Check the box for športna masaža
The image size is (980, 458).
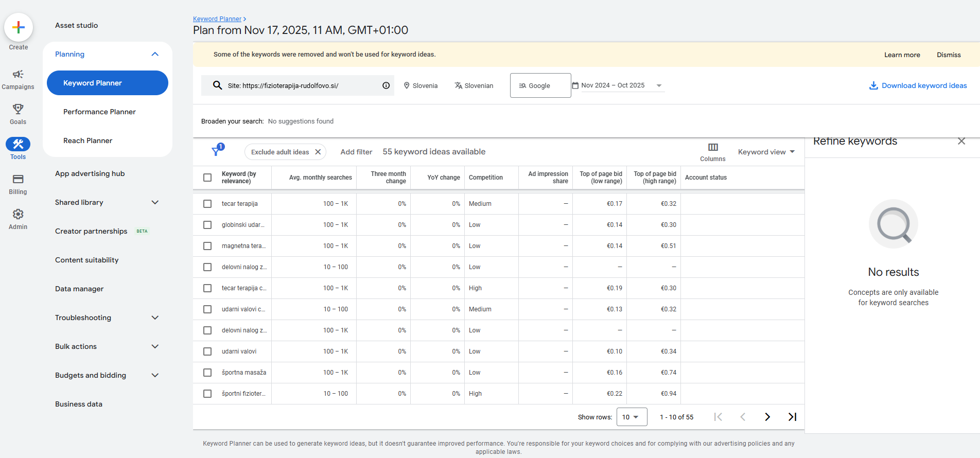207,373
